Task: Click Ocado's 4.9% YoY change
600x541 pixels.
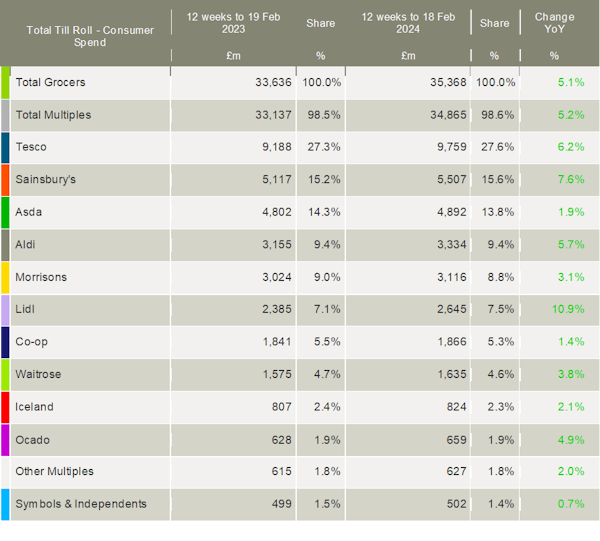Action: pos(571,440)
